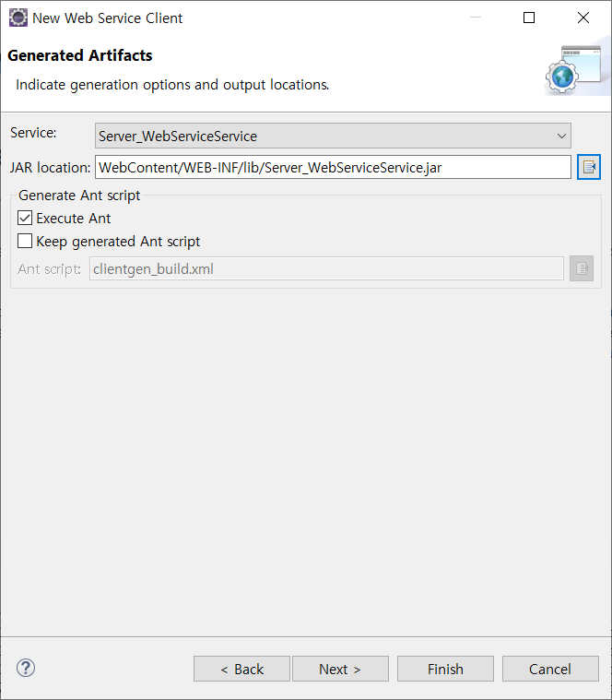The image size is (612, 700).
Task: Close the New Web Service Client dialog
Action: tap(583, 18)
